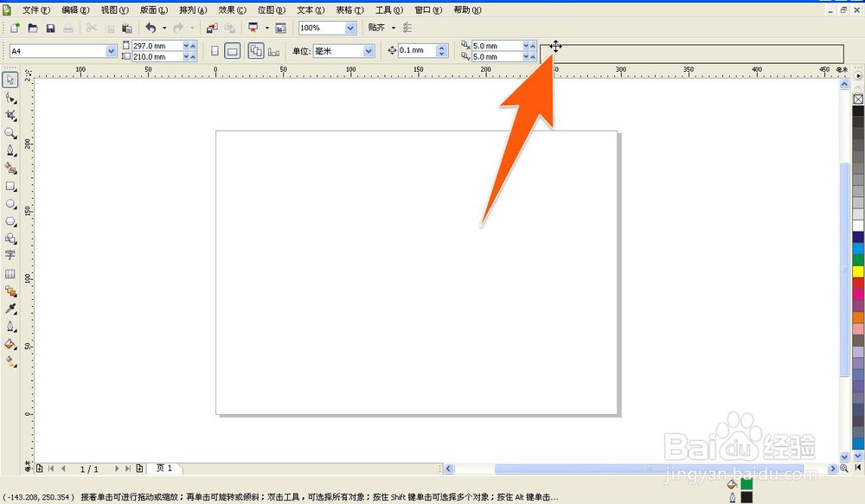
Task: Expand the undo history arrow
Action: coord(164,28)
